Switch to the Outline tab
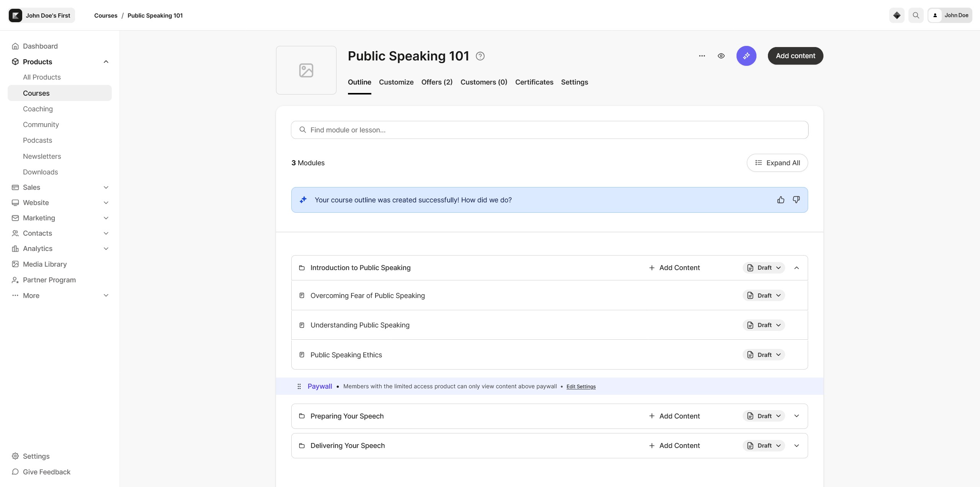The width and height of the screenshot is (980, 487). (x=359, y=82)
